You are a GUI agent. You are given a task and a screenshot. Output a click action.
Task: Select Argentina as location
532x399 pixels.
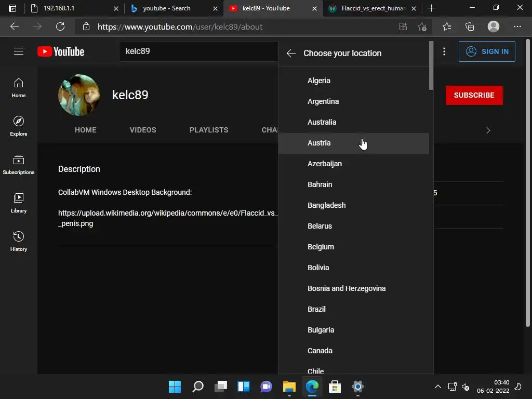pyautogui.click(x=353, y=101)
